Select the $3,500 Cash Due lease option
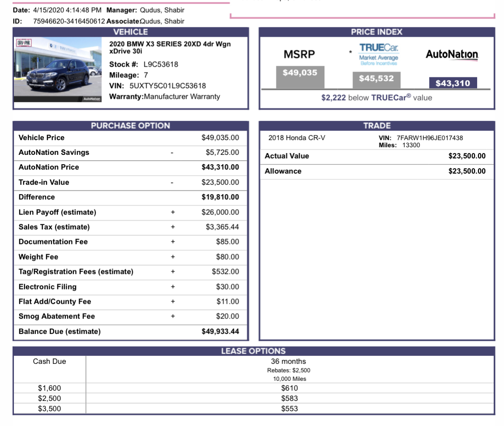Image resolution: width=504 pixels, height=426 pixels. (x=49, y=409)
